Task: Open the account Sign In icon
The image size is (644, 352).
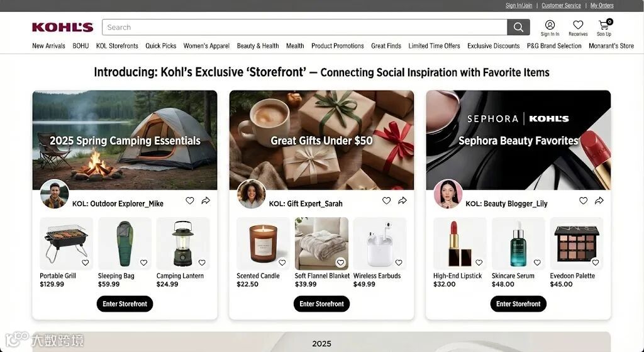Action: [x=550, y=25]
